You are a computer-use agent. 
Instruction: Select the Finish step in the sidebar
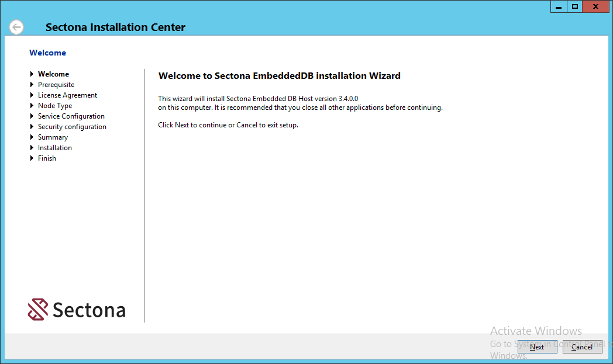[x=47, y=158]
